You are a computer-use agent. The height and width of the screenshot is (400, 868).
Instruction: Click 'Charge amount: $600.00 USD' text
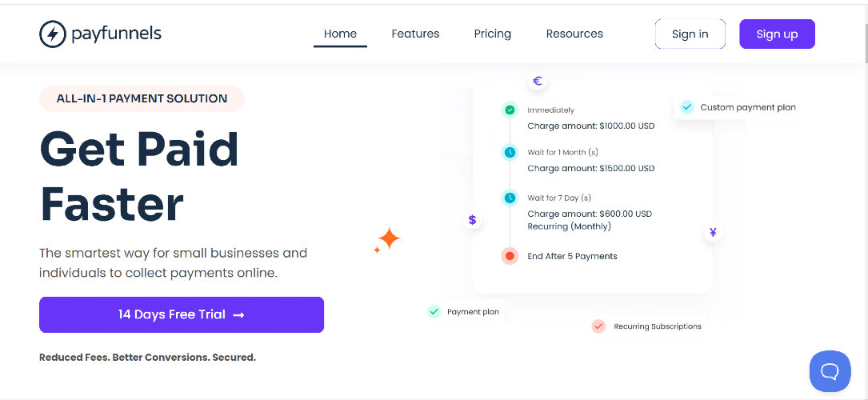[590, 214]
